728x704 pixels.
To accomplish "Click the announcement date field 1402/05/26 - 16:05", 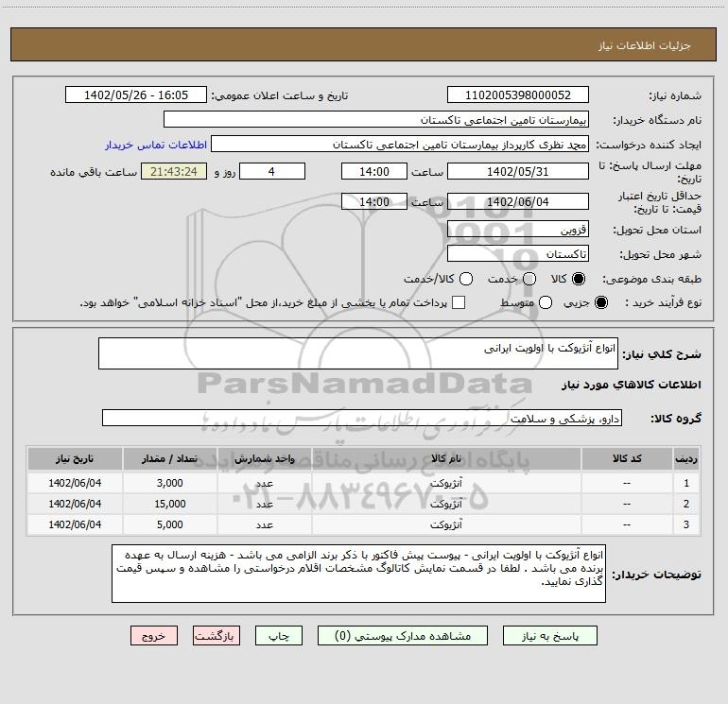I will [136, 94].
